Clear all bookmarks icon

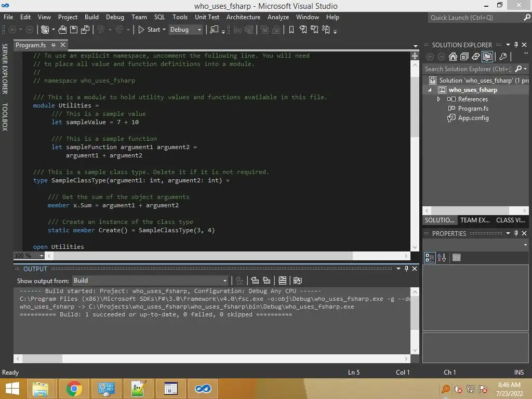tap(326, 30)
